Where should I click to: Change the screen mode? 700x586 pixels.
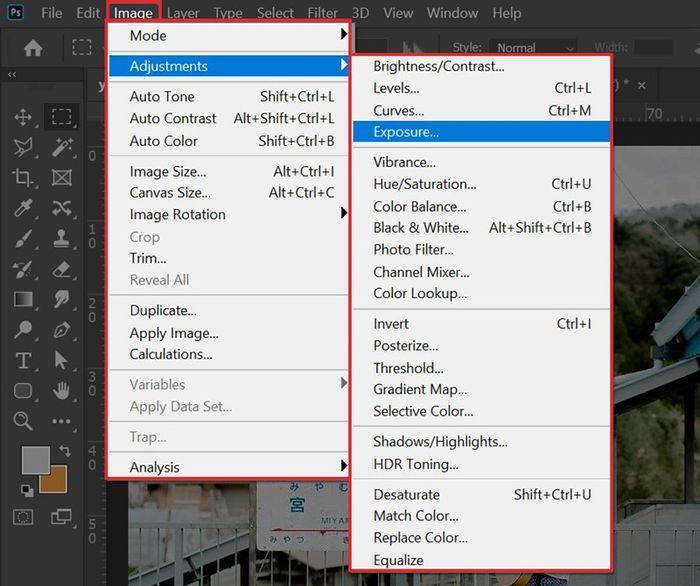click(x=61, y=517)
